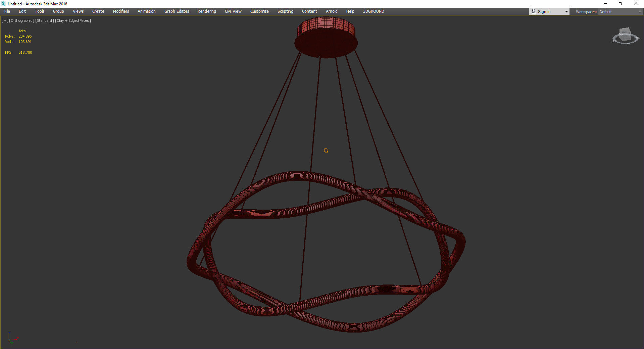This screenshot has height=349, width=644.
Task: Click the orange pivot marker in viewport
Action: pyautogui.click(x=326, y=150)
